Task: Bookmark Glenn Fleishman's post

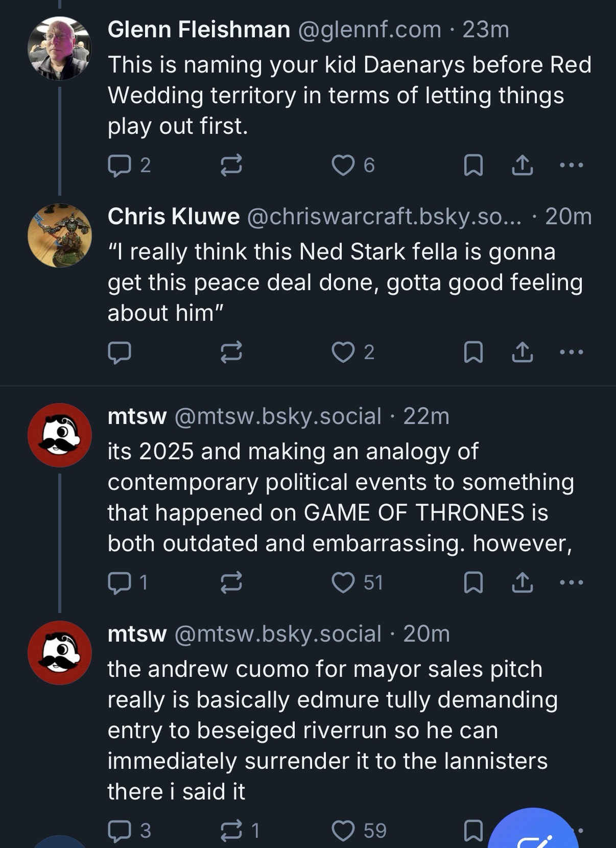Action: click(x=473, y=165)
